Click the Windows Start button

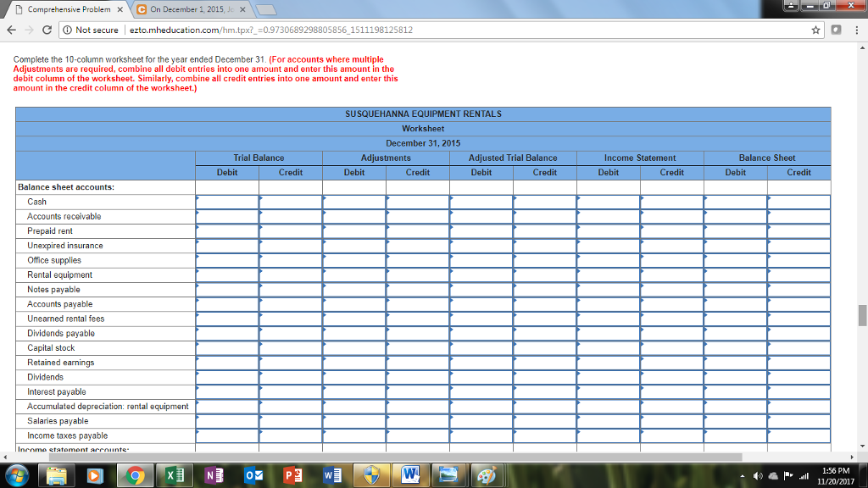pos(18,474)
